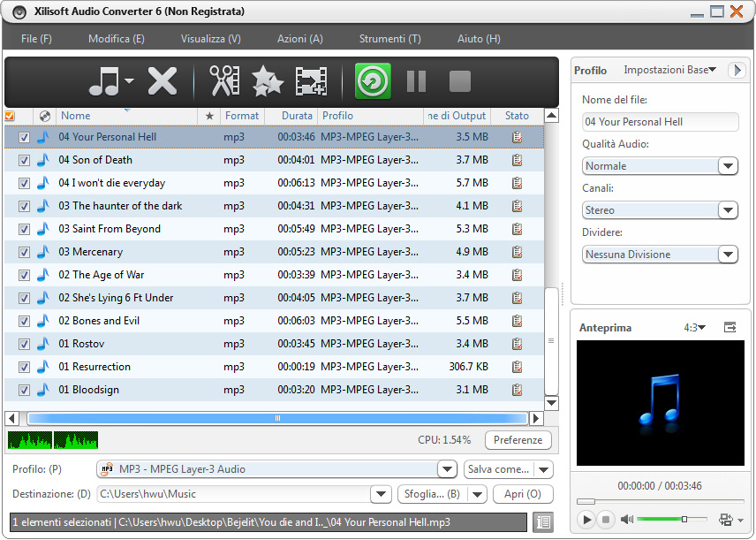
Task: Play the preview audio
Action: (586, 520)
